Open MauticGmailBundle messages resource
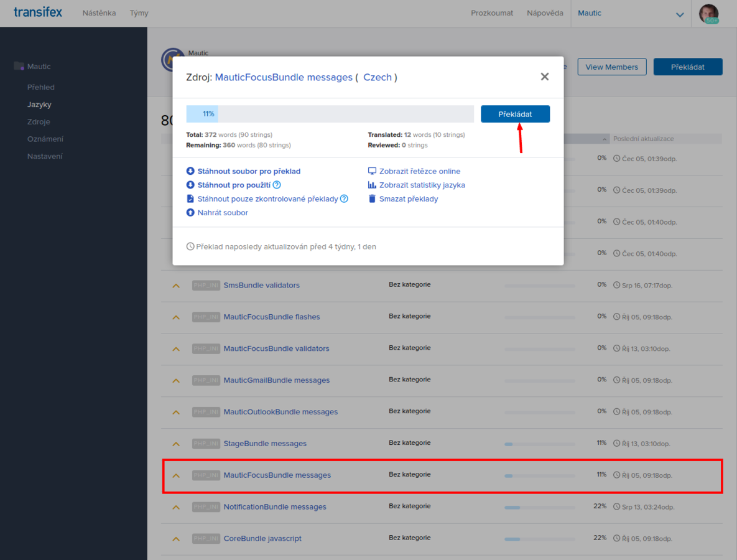The height and width of the screenshot is (560, 737). 276,380
